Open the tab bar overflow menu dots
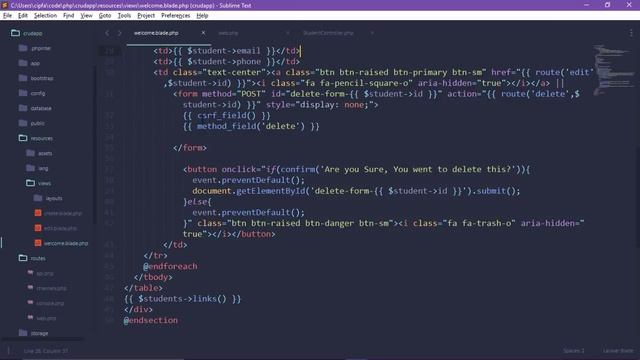Screen dimensions: 640x360 631,33
